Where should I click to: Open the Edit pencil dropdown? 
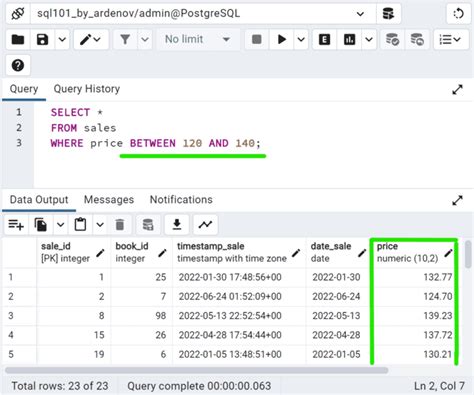tap(91, 40)
